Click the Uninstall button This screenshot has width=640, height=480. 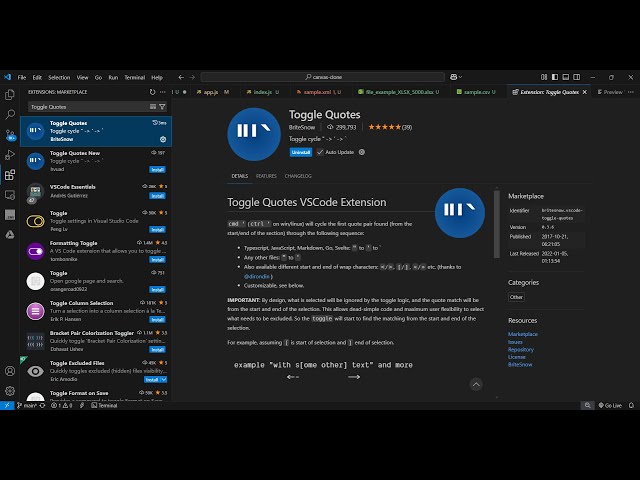tap(301, 152)
